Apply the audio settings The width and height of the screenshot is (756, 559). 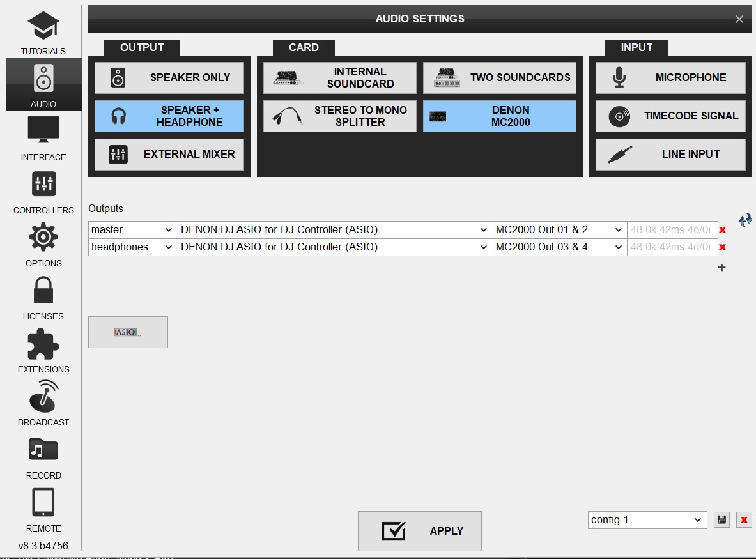[x=419, y=531]
